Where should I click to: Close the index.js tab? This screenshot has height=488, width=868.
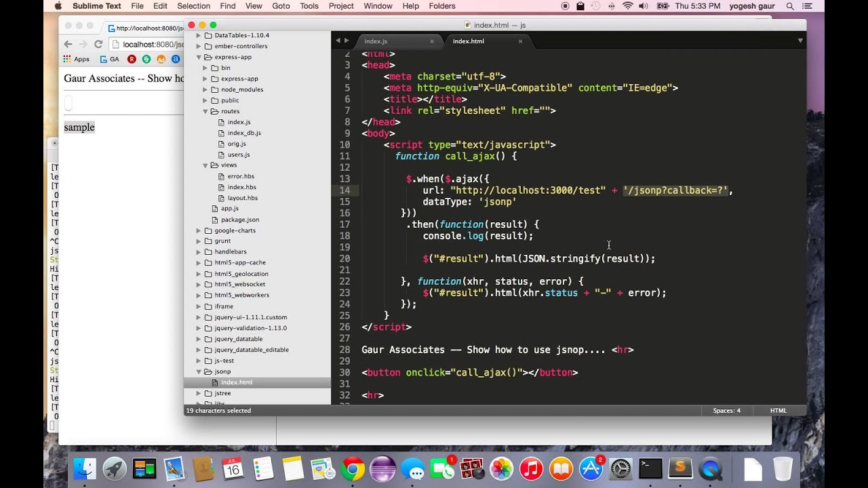tap(432, 41)
